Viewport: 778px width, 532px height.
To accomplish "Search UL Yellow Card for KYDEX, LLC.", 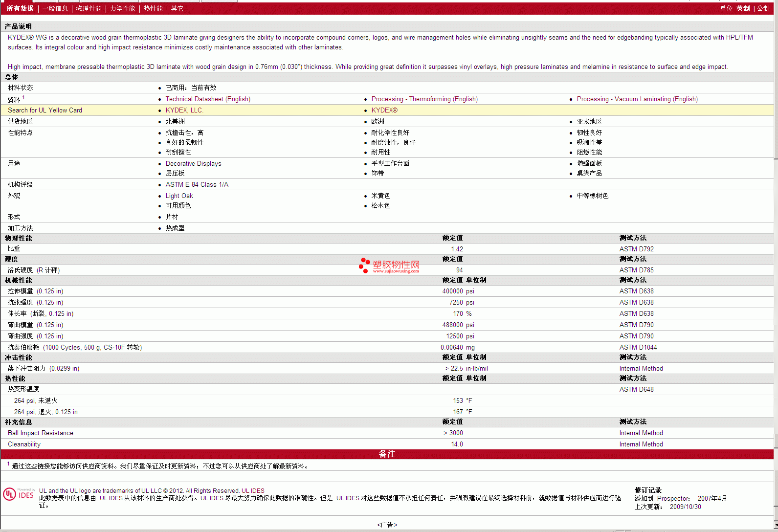I will click(184, 110).
